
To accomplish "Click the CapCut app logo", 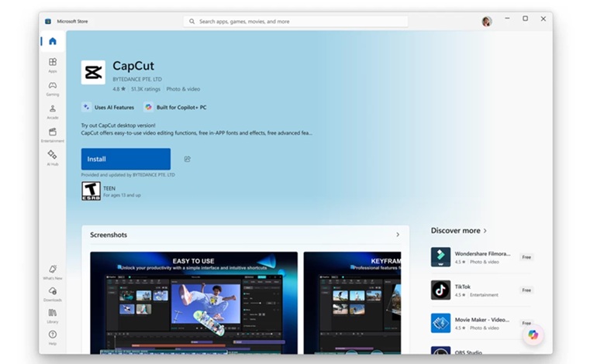I will coord(93,72).
